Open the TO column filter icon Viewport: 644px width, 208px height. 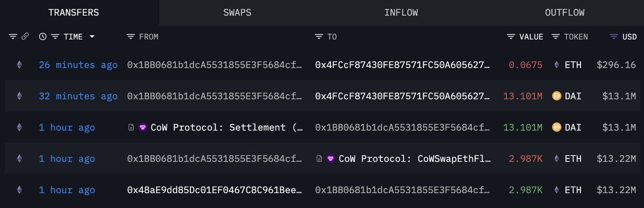coord(319,37)
